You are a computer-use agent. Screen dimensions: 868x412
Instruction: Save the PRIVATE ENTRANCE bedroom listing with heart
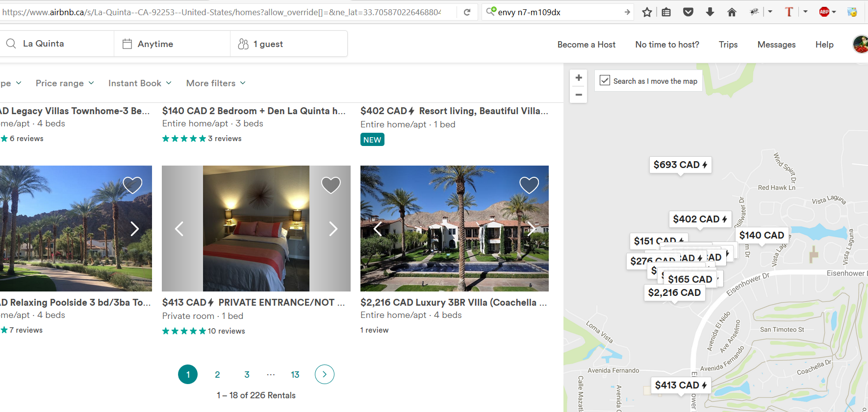point(331,185)
